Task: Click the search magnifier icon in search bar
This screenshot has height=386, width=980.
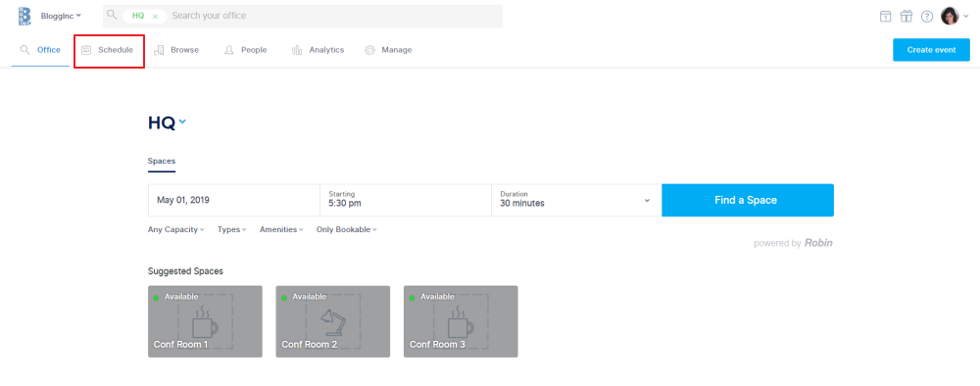Action: (x=112, y=15)
